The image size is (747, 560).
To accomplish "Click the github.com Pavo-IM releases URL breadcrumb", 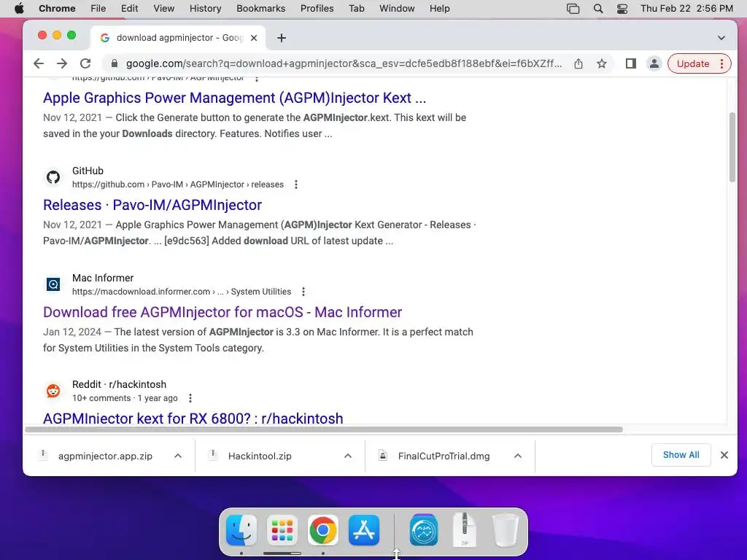I will coord(178,184).
